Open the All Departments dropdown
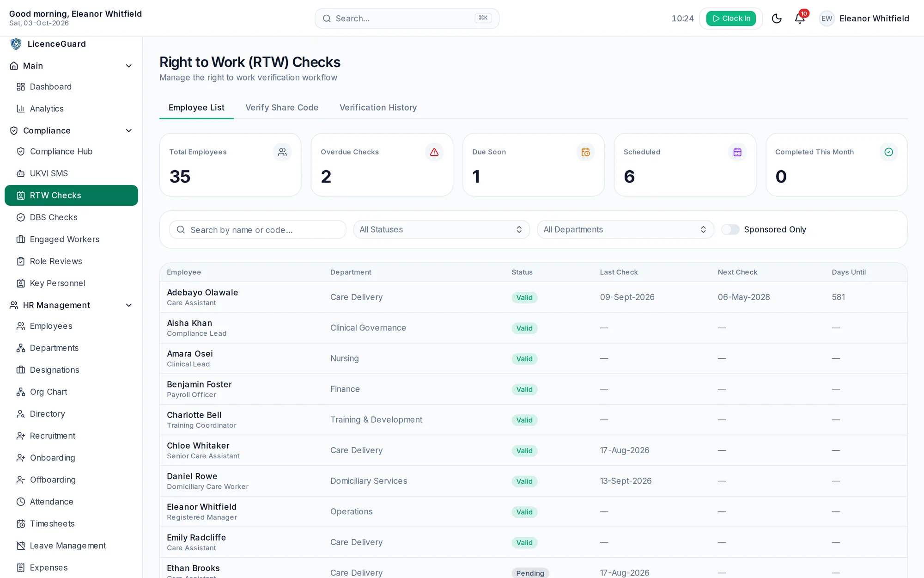 coord(625,230)
